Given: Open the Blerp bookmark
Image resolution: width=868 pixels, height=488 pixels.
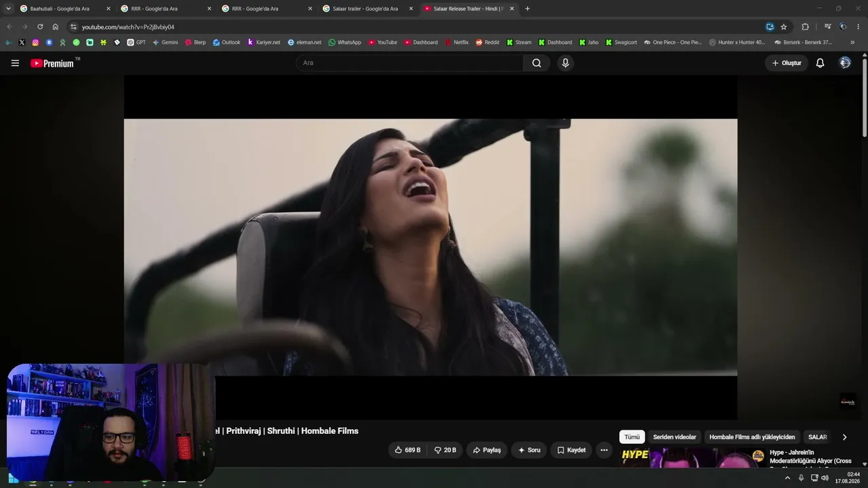Looking at the screenshot, I should (x=195, y=42).
